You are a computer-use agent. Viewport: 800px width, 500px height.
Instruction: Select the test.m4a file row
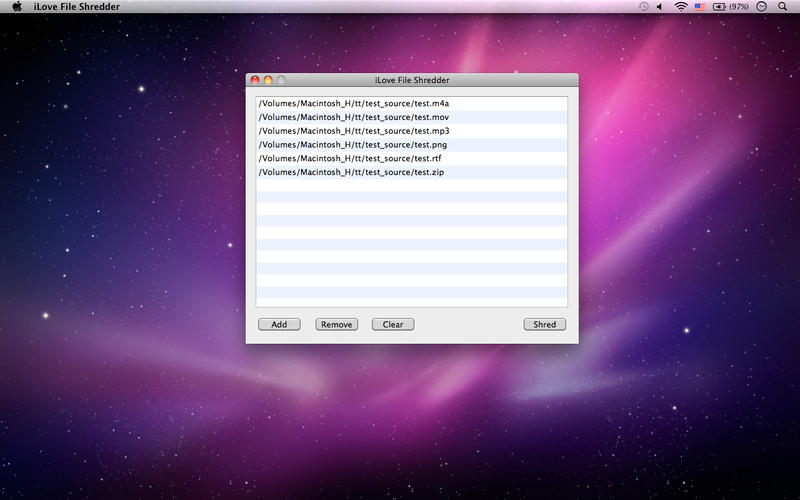pyautogui.click(x=411, y=104)
